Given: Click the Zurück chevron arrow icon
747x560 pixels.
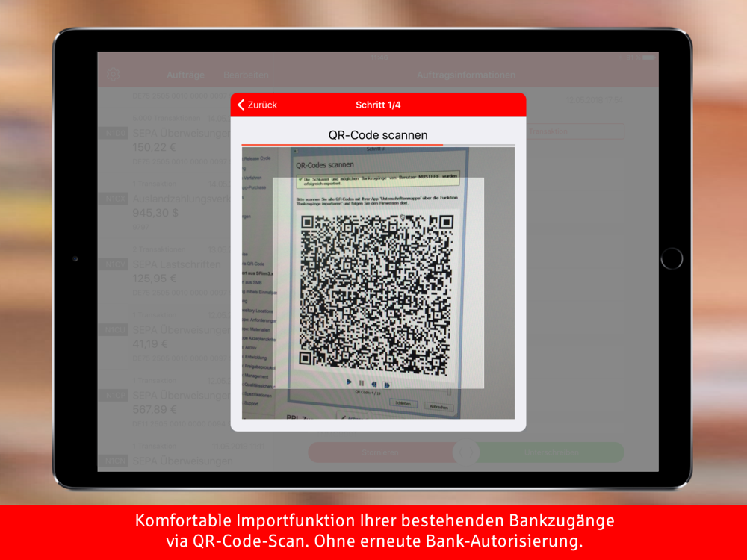Looking at the screenshot, I should coord(241,105).
